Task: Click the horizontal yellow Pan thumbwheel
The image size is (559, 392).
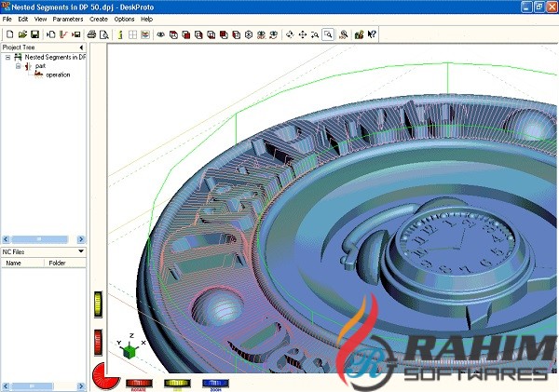Action: (x=177, y=384)
